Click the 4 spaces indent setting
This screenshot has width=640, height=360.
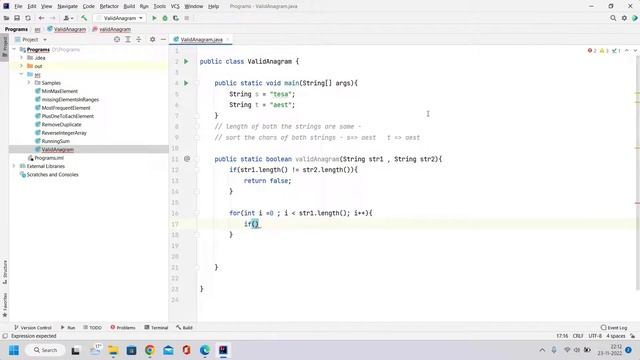(x=616, y=336)
